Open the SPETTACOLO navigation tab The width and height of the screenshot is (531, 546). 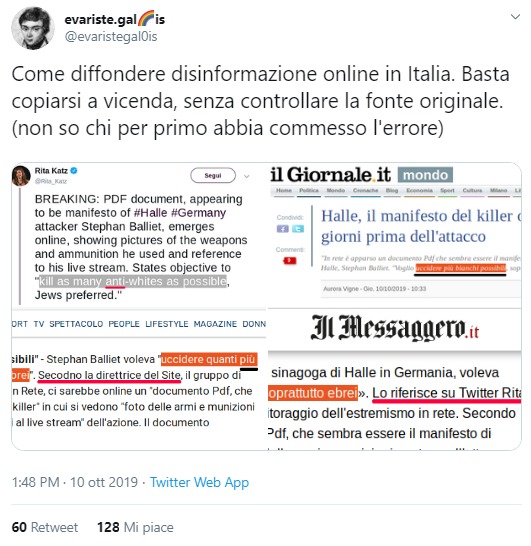(x=76, y=324)
